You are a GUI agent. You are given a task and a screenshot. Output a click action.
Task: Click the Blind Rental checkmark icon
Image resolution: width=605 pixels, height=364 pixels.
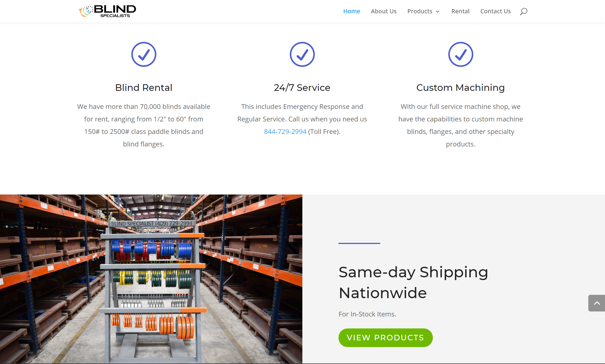coord(144,54)
